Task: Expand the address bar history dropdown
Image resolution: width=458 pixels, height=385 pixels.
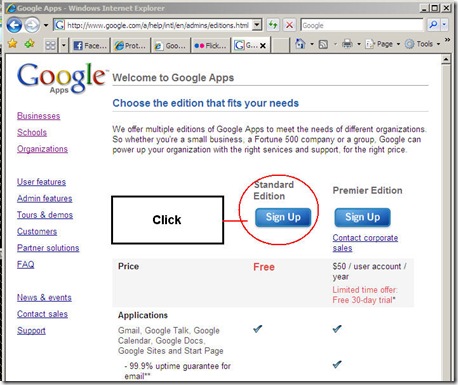Action: 257,25
